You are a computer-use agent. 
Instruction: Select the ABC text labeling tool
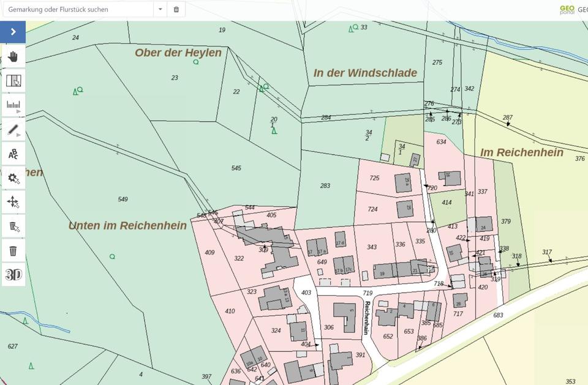(13, 153)
